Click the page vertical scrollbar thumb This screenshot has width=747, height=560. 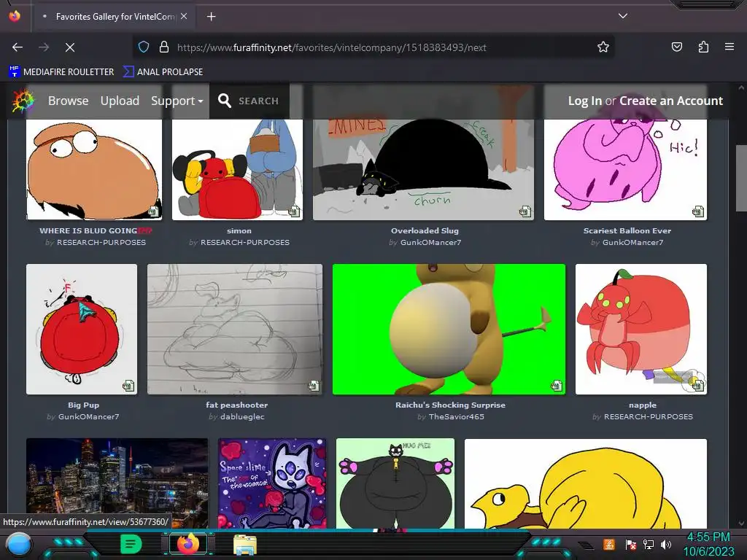[741, 178]
